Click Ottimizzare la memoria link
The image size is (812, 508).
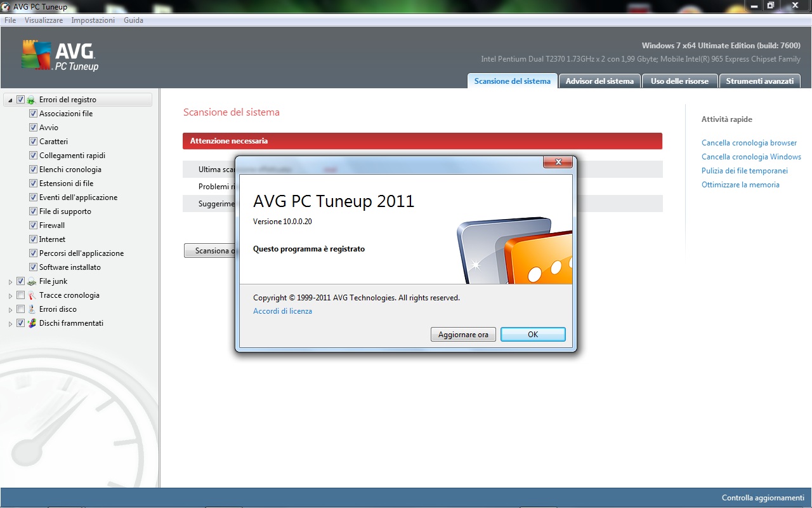(x=740, y=185)
